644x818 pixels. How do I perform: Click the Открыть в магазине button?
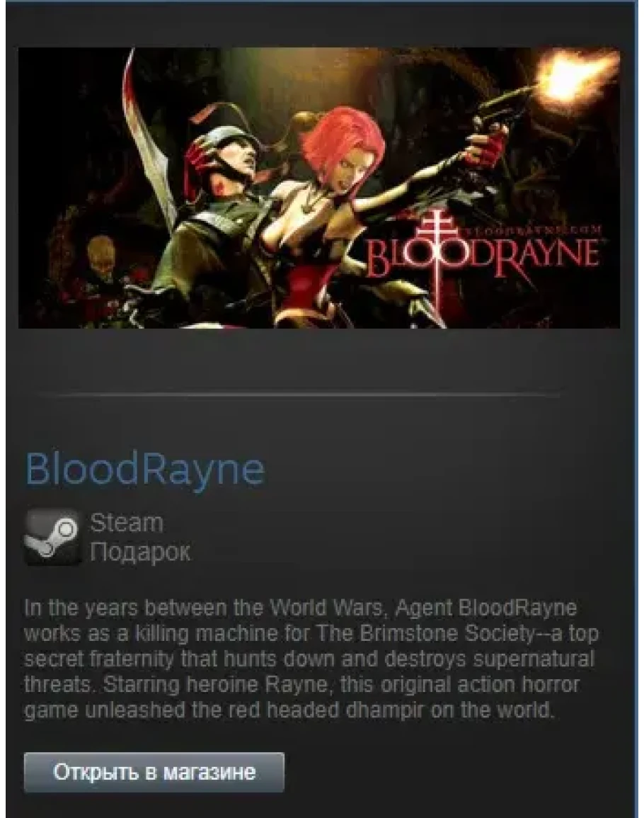point(154,772)
